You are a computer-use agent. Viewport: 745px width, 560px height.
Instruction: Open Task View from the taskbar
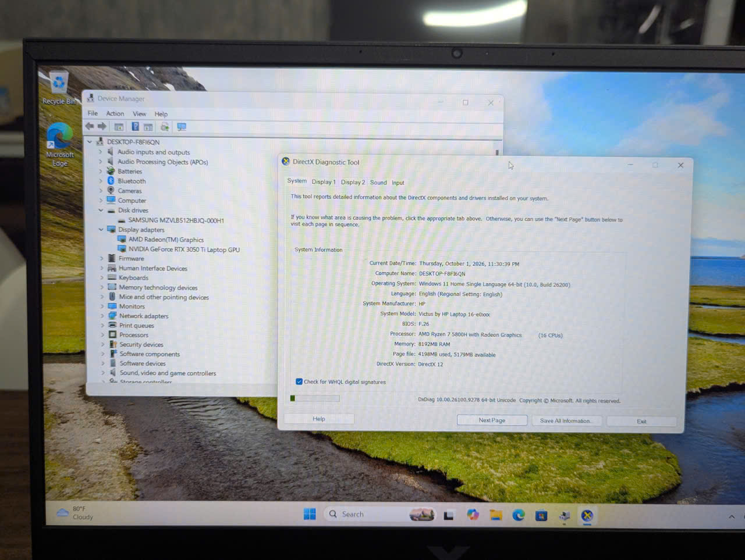click(x=449, y=515)
